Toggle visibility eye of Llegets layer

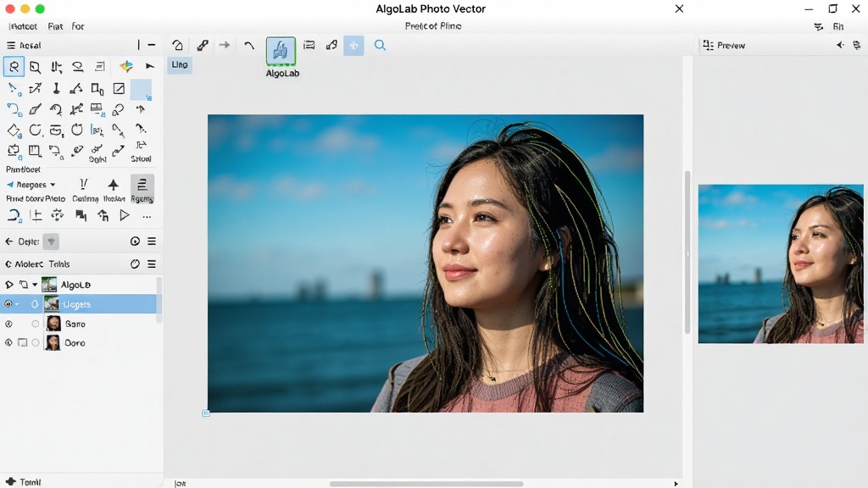[x=8, y=304]
